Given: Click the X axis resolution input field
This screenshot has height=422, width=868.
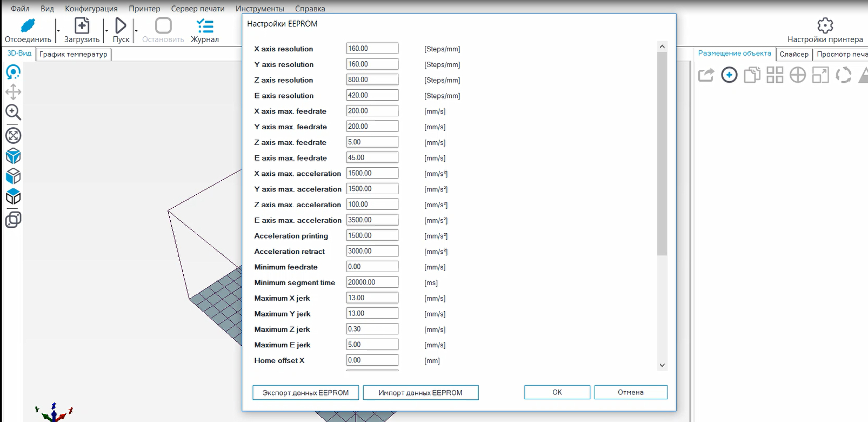Looking at the screenshot, I should point(372,49).
